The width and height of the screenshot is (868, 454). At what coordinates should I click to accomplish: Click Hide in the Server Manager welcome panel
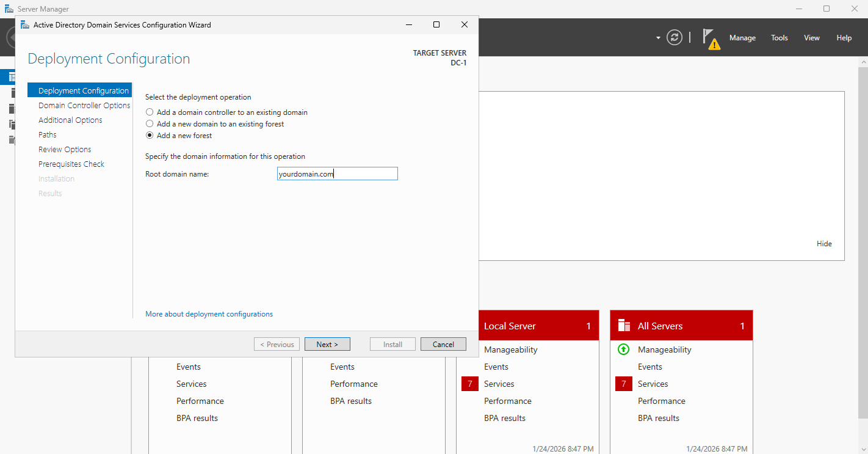[824, 244]
